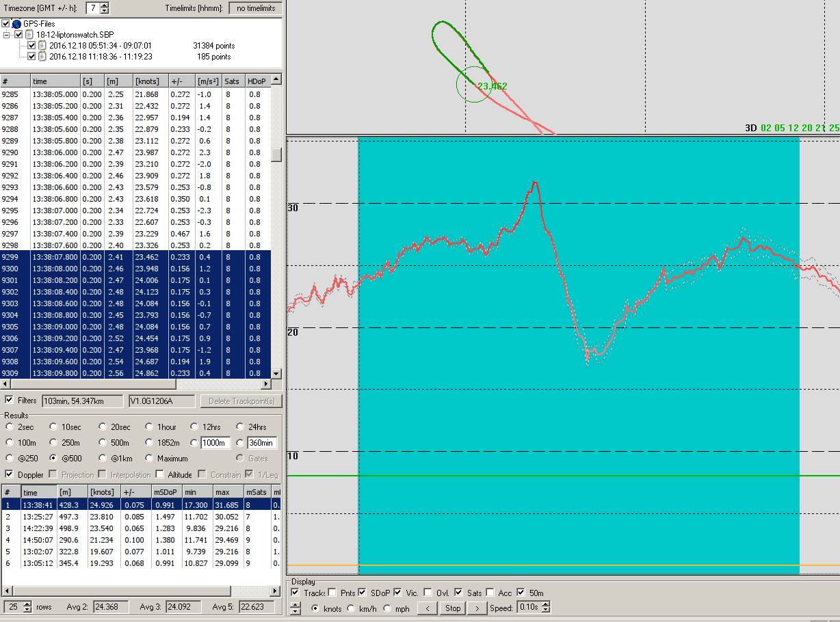Screen dimensions: 840x622
Task: Step playback forward with the > button
Action: 477,608
